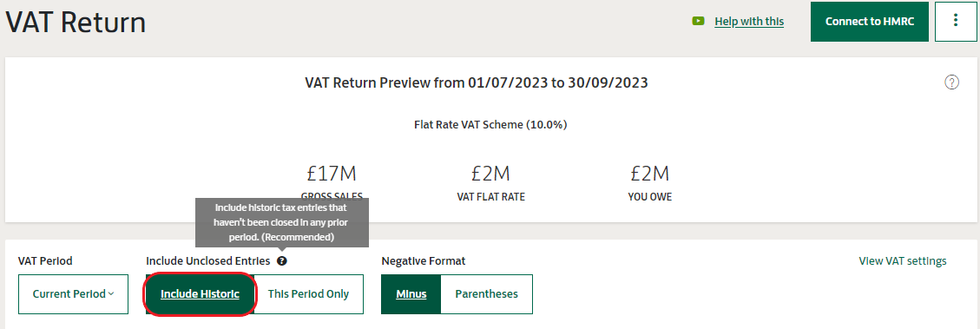
Task: Click the VAT Return page heading
Action: (x=76, y=23)
